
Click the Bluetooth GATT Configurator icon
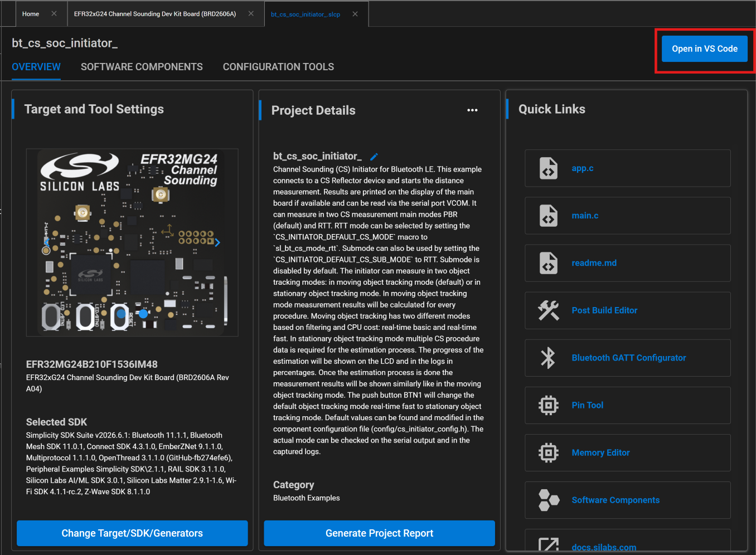coord(548,358)
